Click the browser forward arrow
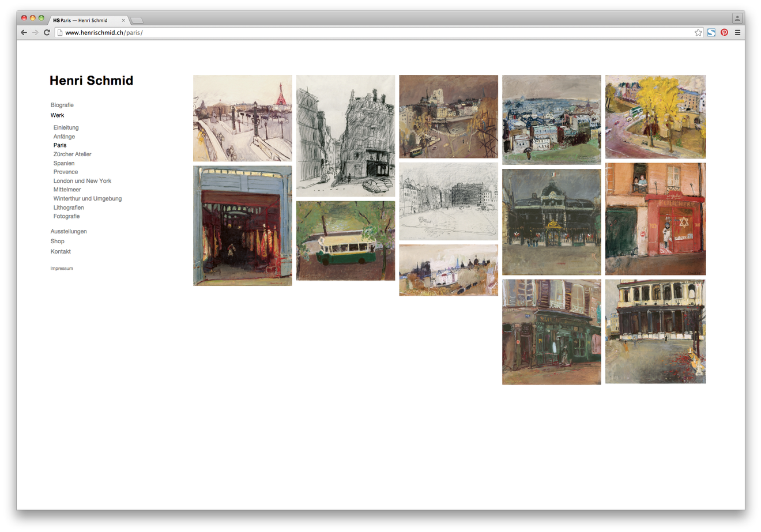This screenshot has height=532, width=761. pos(35,33)
